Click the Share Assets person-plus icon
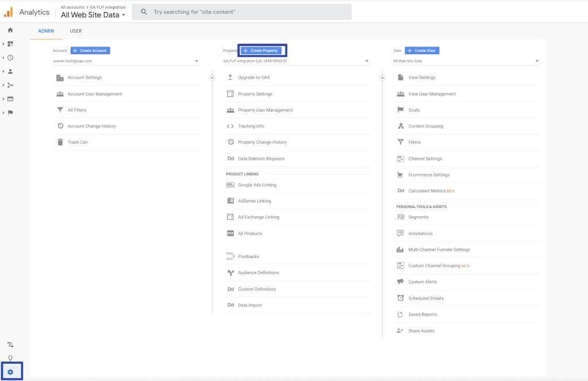Viewport: 588px width, 381px height. point(400,330)
